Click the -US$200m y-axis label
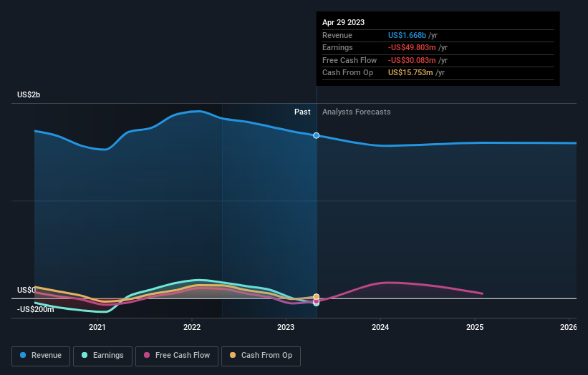Image resolution: width=588 pixels, height=375 pixels. click(x=35, y=309)
